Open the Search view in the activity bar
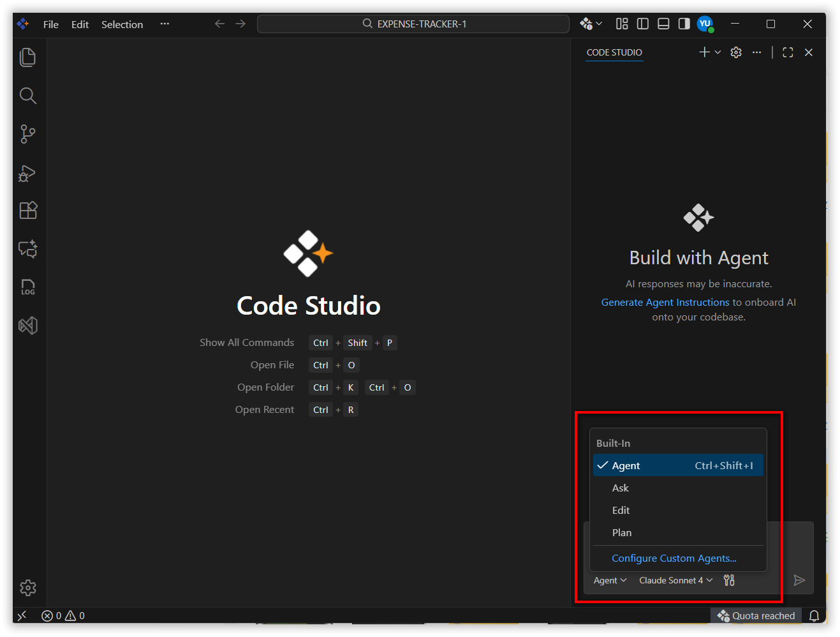The image size is (840, 637). 28,96
